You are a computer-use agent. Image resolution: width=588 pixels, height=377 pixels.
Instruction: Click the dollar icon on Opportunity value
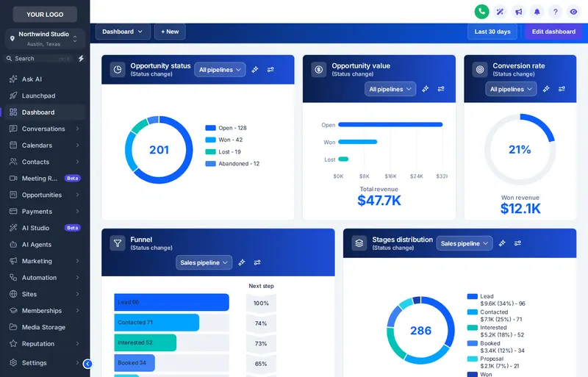pos(319,69)
